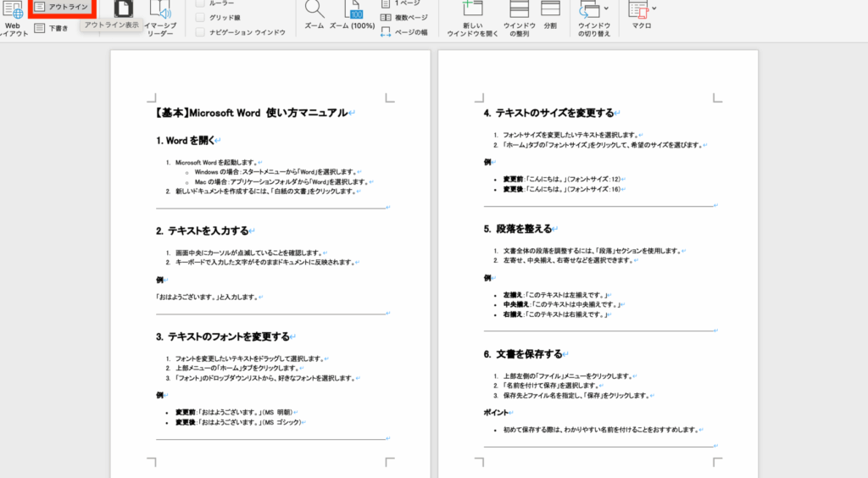This screenshot has height=478, width=868.
Task: Check the ナビゲーション ウインドウ option
Action: pyautogui.click(x=200, y=32)
